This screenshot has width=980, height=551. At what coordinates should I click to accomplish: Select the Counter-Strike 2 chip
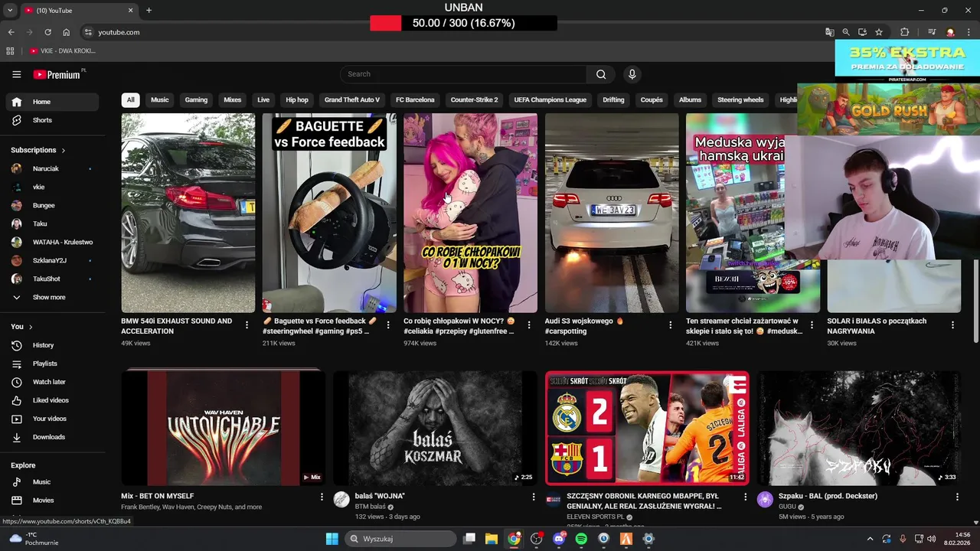coord(474,100)
